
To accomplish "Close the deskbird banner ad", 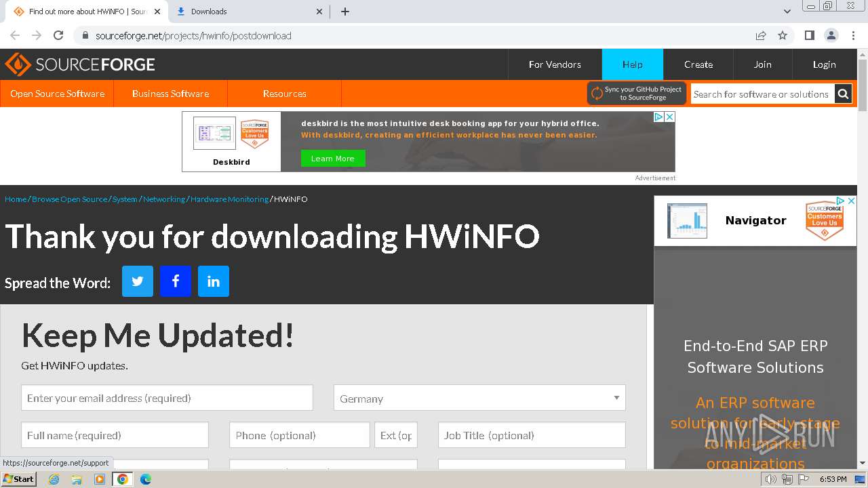I will pyautogui.click(x=669, y=117).
